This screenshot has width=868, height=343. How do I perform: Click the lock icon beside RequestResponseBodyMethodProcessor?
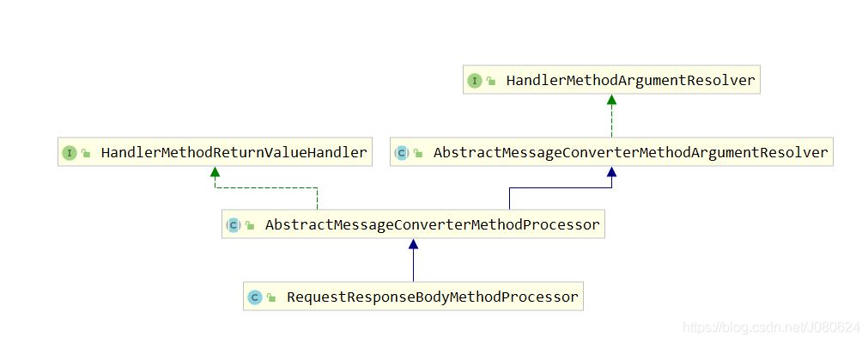point(271,297)
